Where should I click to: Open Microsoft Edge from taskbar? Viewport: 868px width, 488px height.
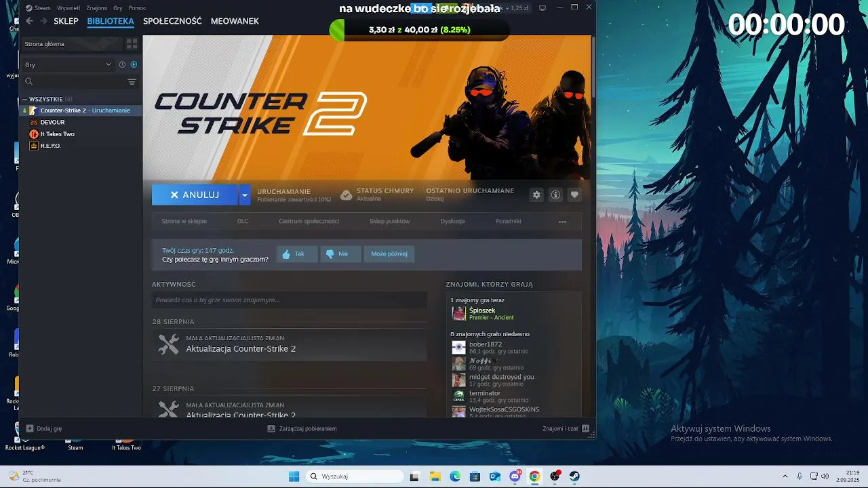[455, 476]
